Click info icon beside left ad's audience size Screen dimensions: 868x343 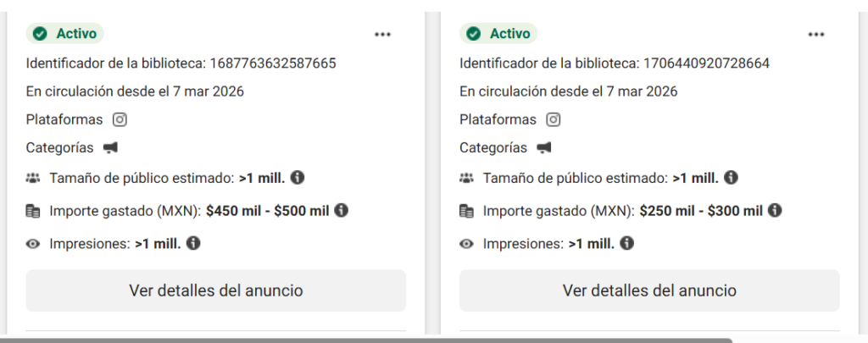click(298, 178)
